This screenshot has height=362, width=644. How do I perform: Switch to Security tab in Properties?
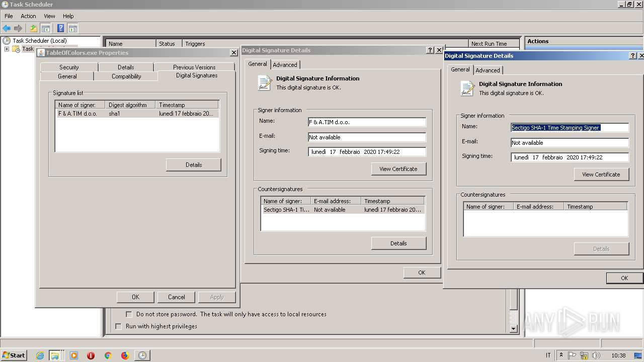(69, 67)
